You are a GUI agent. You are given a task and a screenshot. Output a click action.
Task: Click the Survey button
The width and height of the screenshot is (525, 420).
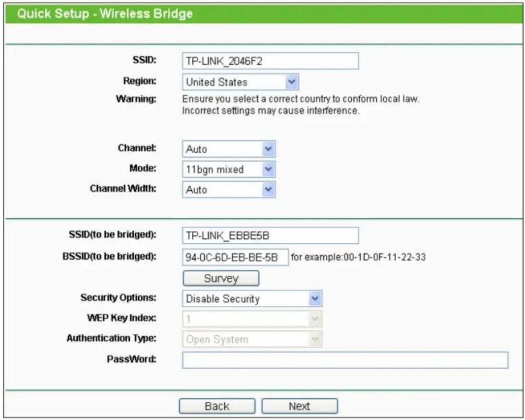tap(221, 278)
